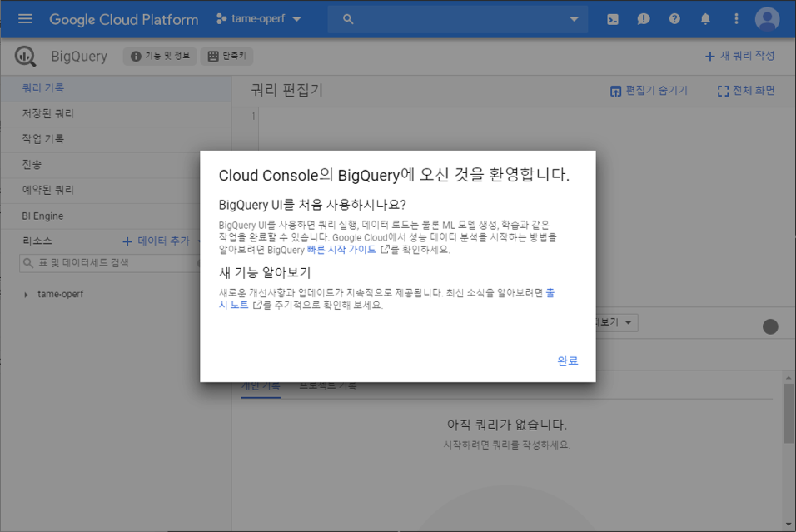
Task: Click the dark circular icon beside the 더보기 dropdown
Action: (x=770, y=327)
